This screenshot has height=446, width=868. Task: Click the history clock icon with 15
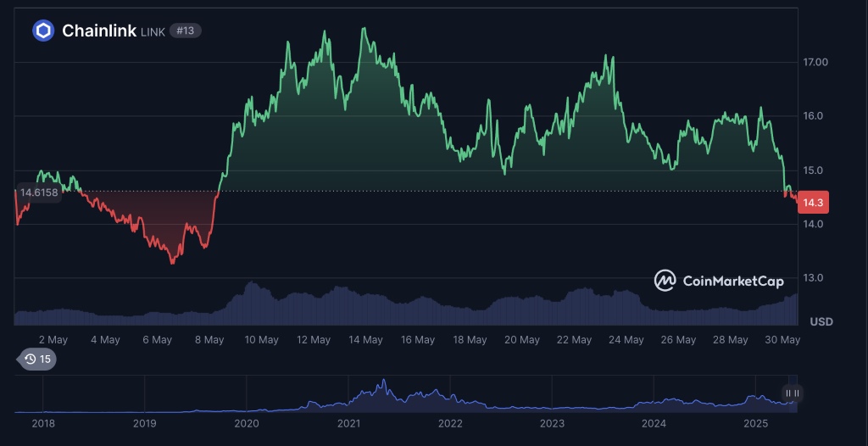coord(37,360)
